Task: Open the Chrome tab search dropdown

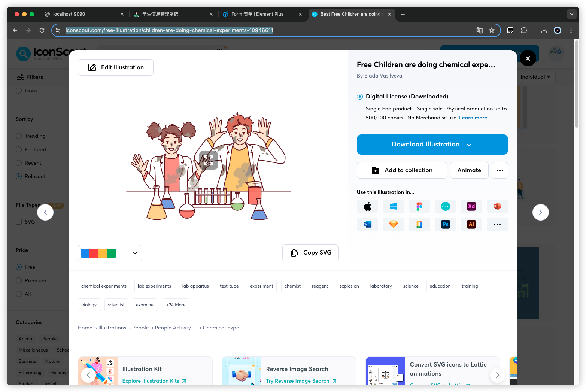Action: click(571, 14)
